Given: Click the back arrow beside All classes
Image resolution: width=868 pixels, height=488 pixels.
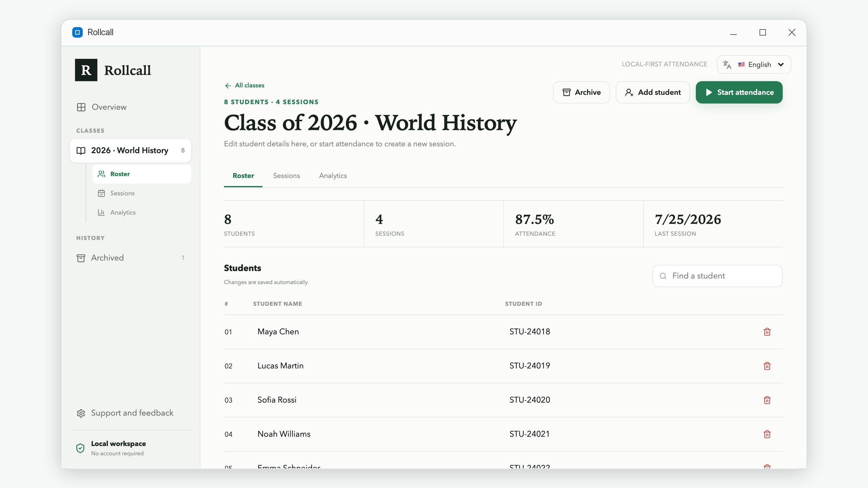Looking at the screenshot, I should coord(228,85).
